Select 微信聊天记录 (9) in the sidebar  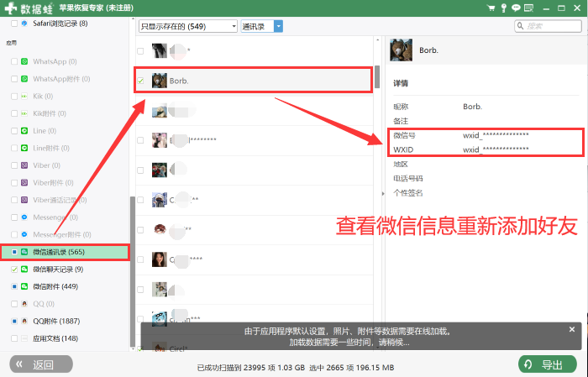point(58,269)
